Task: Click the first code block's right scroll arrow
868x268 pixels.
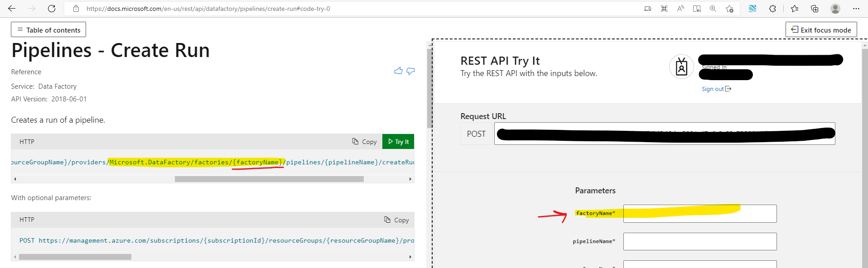Action: (410, 179)
